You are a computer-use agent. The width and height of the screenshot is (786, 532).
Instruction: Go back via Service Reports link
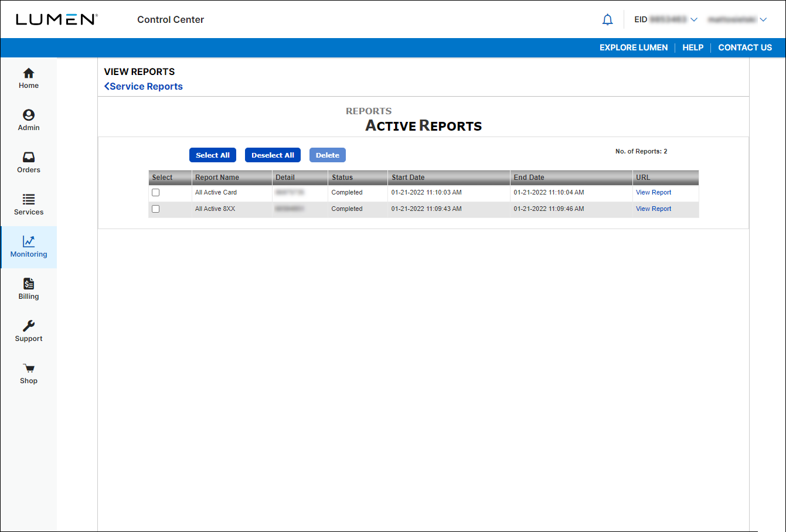(144, 86)
